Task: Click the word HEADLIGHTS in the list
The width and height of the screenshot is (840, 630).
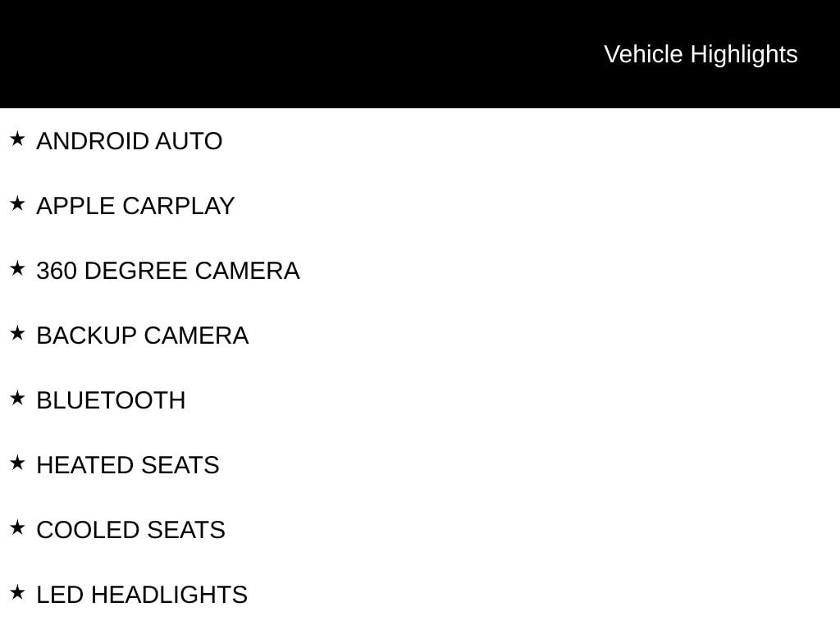Action: (169, 595)
